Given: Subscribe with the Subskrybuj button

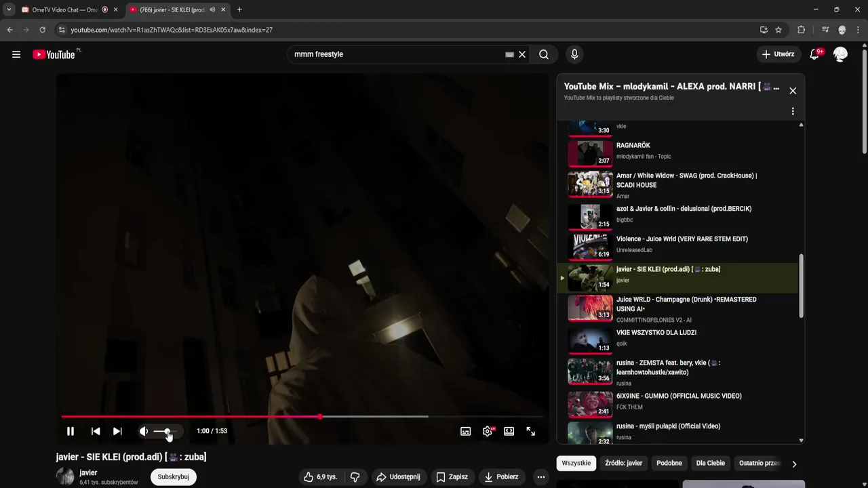Looking at the screenshot, I should pos(173,476).
